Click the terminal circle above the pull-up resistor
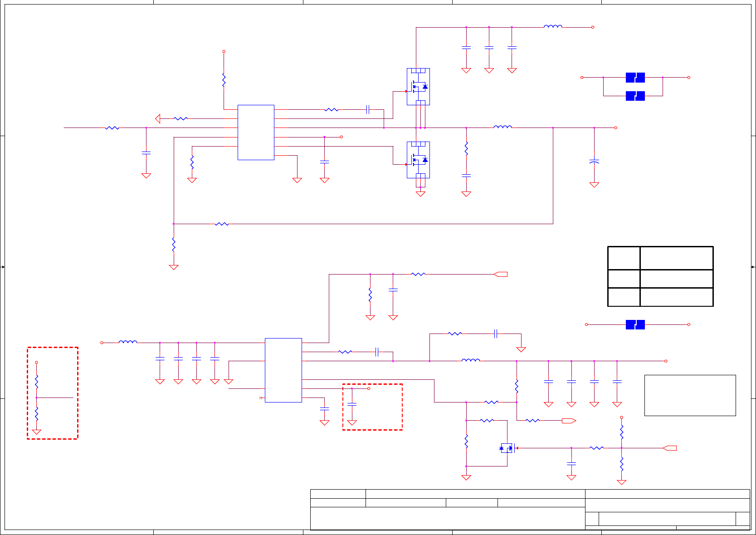This screenshot has height=535, width=756. click(224, 52)
